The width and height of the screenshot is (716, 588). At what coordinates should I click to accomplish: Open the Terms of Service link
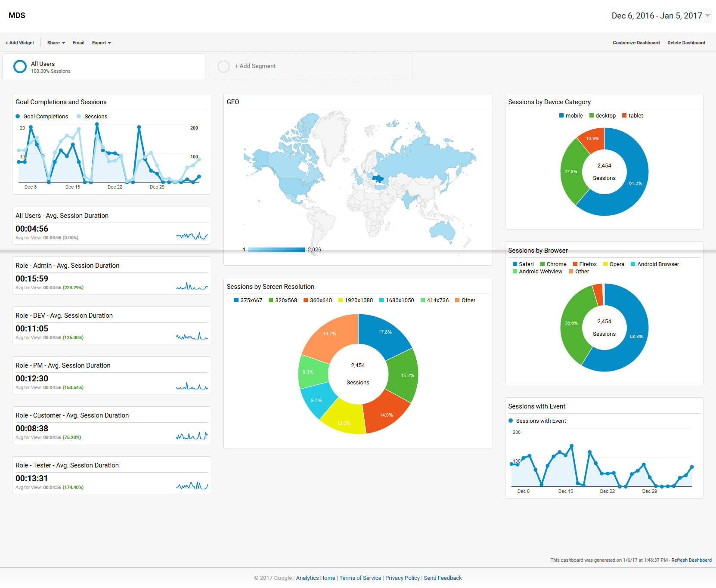click(x=360, y=578)
